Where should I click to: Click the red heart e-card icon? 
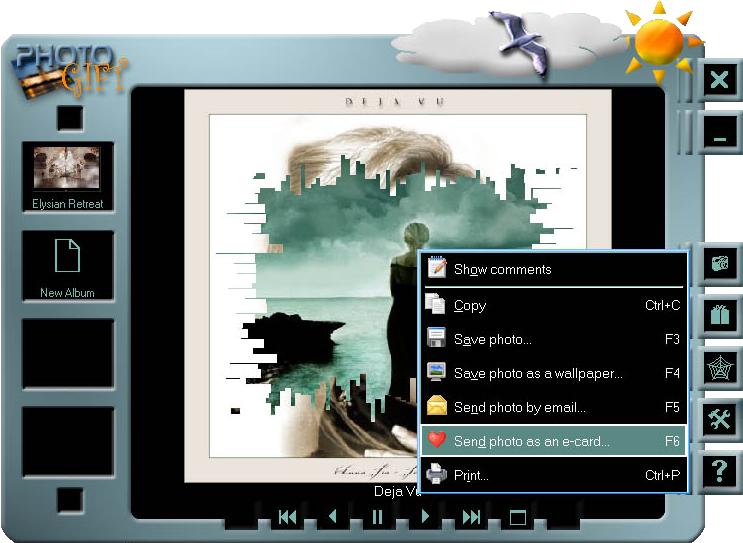436,439
